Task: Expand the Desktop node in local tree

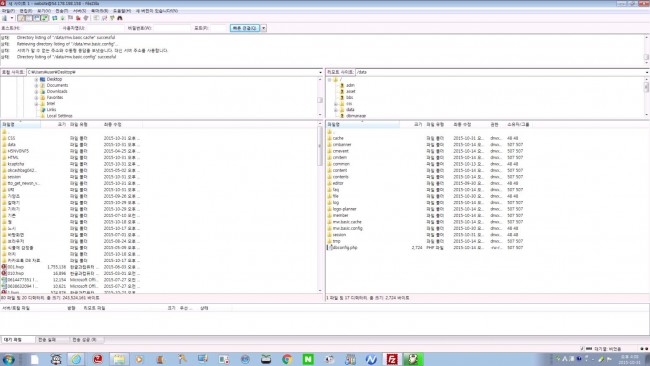Action: (36, 79)
